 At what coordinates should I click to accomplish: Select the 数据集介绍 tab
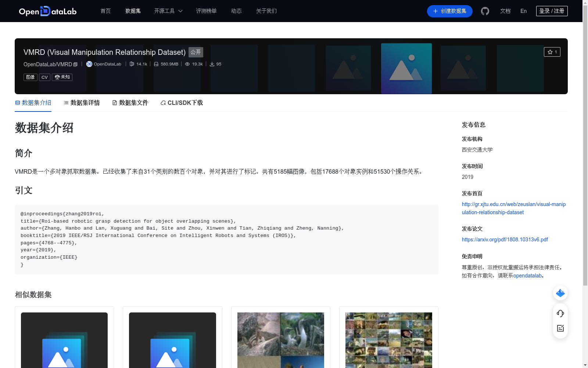(33, 103)
